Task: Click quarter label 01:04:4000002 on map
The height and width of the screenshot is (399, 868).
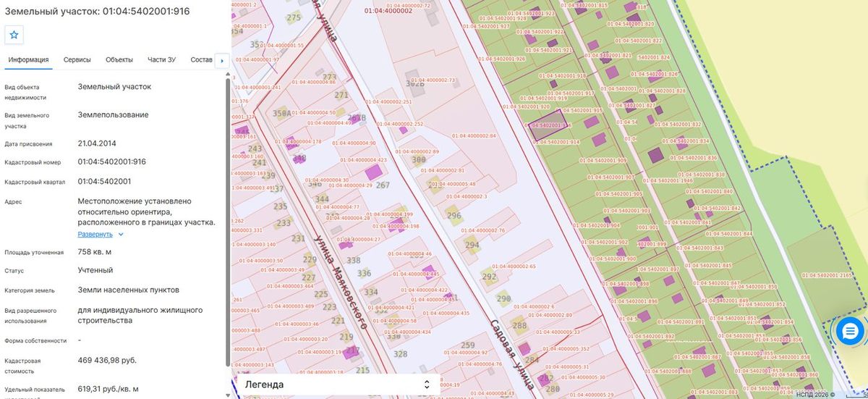Action: pyautogui.click(x=388, y=11)
